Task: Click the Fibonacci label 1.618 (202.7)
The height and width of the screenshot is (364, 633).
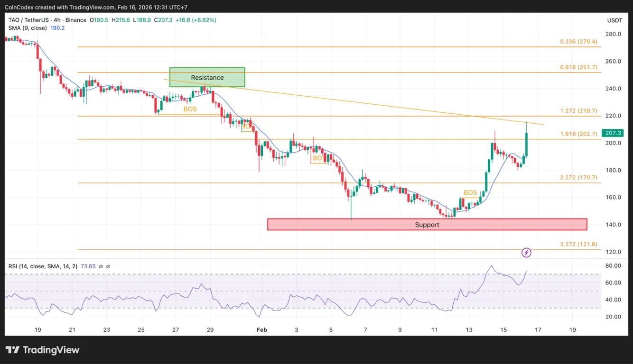Action: coord(578,134)
